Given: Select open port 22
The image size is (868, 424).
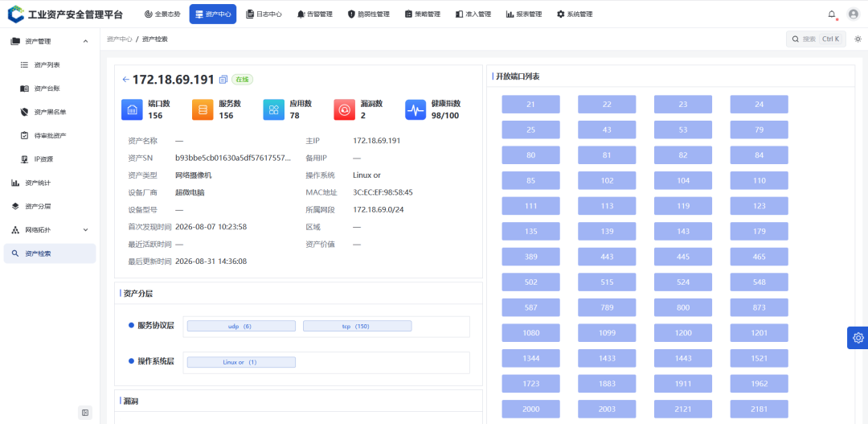Looking at the screenshot, I should pos(607,105).
